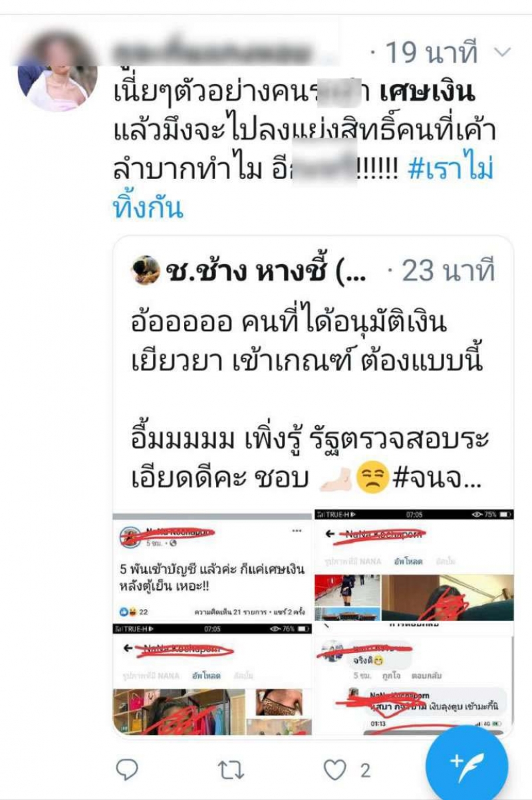The image size is (532, 800).
Task: View the top-right attached profile screenshot
Action: click(414, 565)
